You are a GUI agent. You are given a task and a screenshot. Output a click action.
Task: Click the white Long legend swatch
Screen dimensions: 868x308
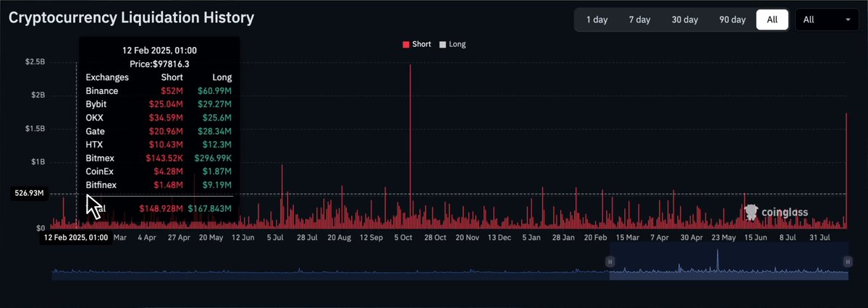point(442,44)
